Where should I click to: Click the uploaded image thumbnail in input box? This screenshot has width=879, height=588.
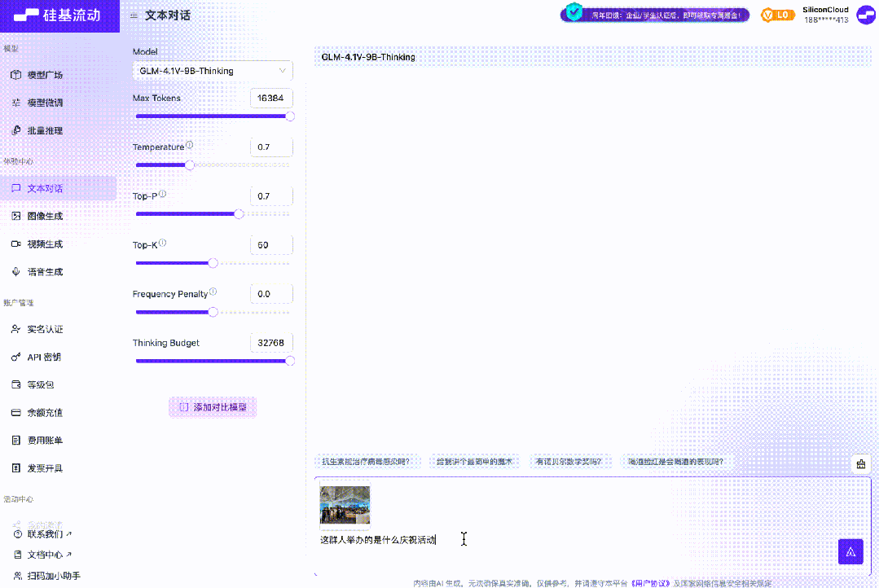point(345,504)
